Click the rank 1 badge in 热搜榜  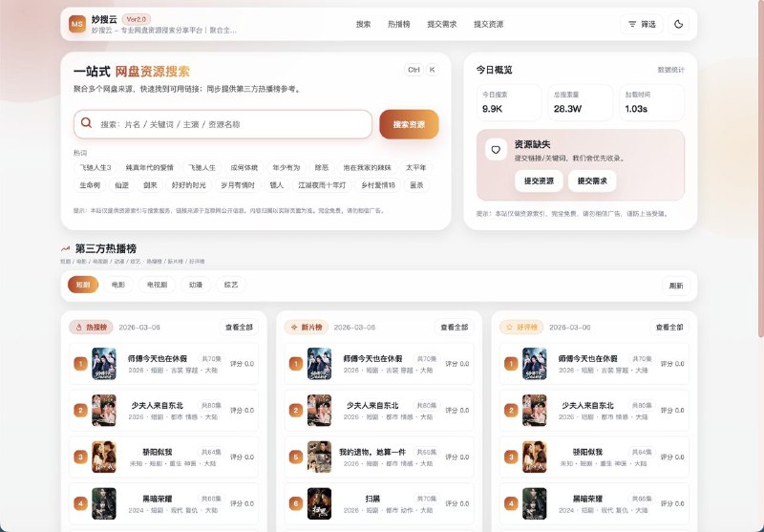80,364
